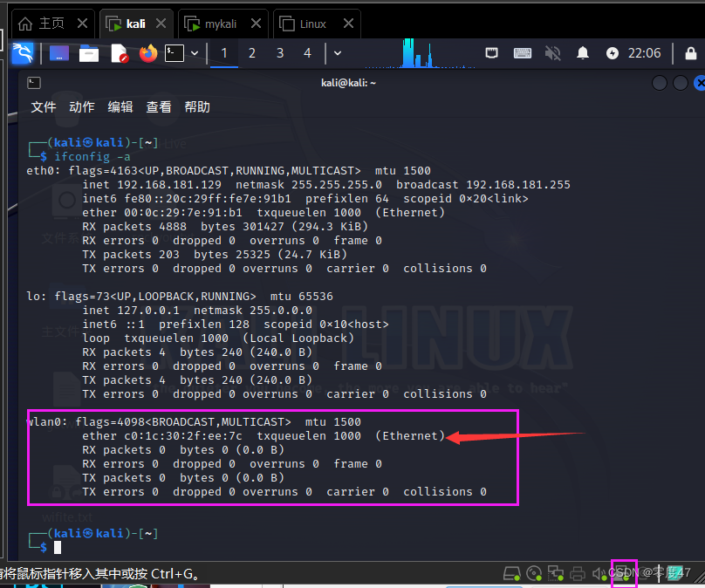The height and width of the screenshot is (588, 705).
Task: Click the network adapter status icon
Action: (x=556, y=573)
